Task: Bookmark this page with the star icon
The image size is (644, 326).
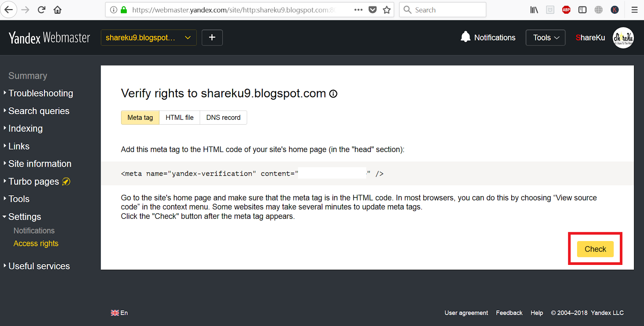Action: (387, 10)
